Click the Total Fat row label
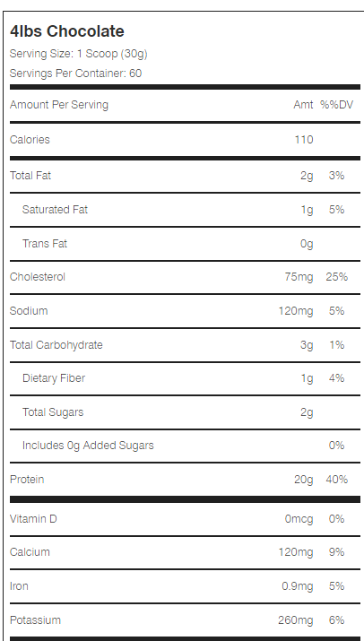Viewport: 364px width, 641px height. [30, 176]
